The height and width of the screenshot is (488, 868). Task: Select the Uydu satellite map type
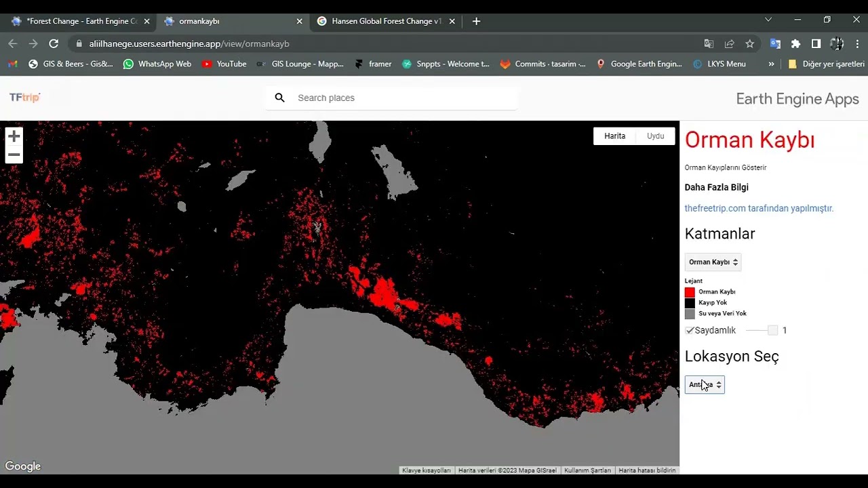point(655,136)
